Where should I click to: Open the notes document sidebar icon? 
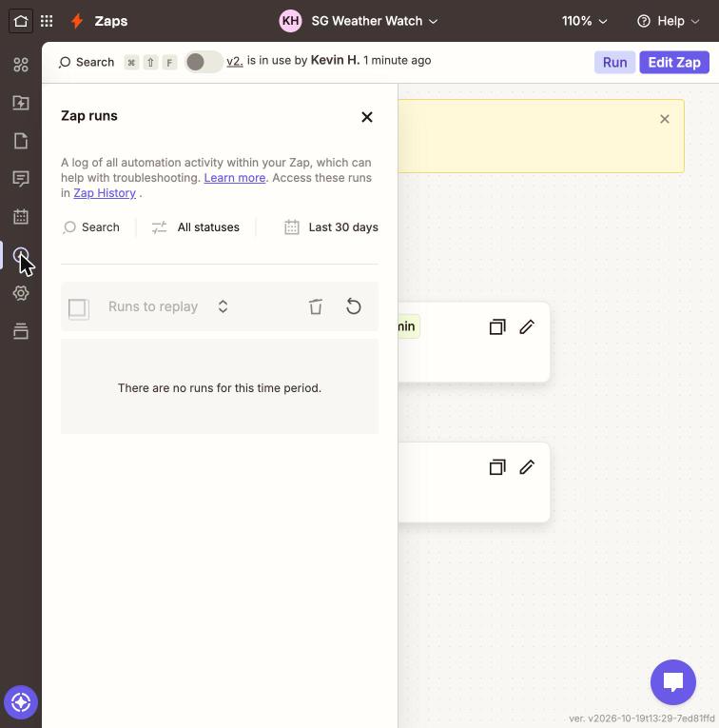(21, 141)
